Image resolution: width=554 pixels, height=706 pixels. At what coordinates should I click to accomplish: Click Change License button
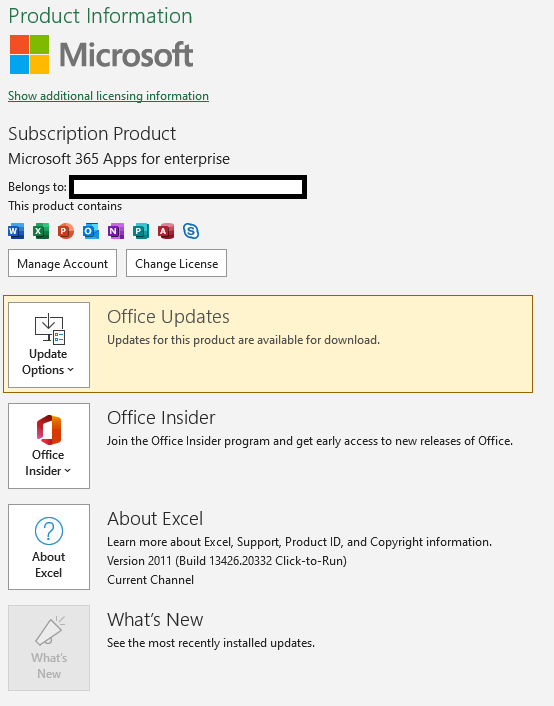tap(176, 263)
